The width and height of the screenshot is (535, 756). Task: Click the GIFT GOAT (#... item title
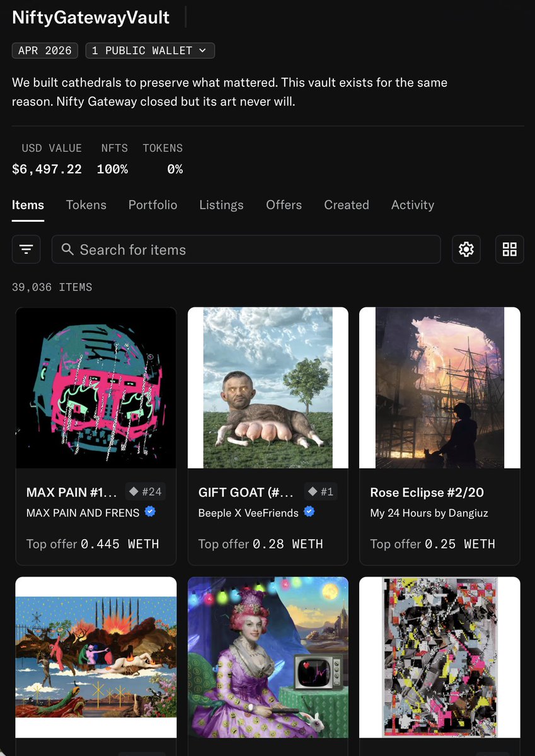tap(246, 492)
